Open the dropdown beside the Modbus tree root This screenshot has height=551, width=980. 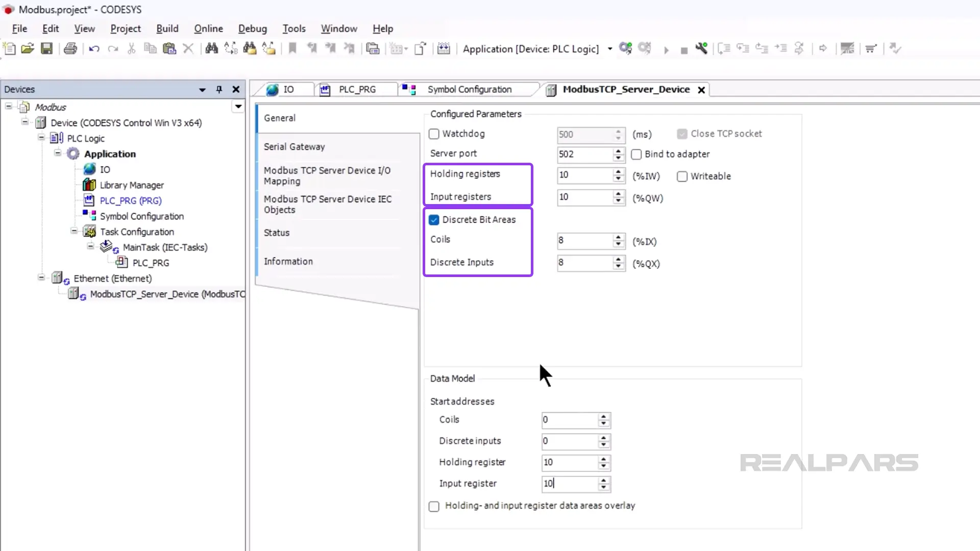pyautogui.click(x=238, y=107)
